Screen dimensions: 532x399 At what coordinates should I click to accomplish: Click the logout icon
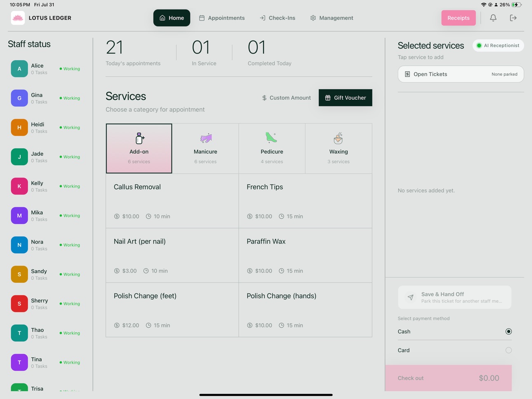point(513,18)
